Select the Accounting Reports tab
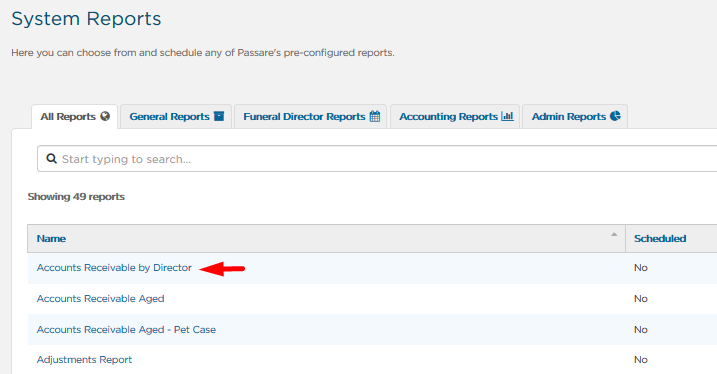This screenshot has height=374, width=717. tap(455, 117)
